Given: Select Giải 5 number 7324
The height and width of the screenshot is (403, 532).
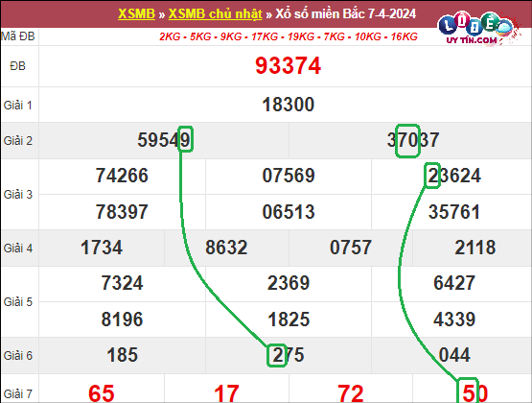Looking at the screenshot, I should 122,283.
